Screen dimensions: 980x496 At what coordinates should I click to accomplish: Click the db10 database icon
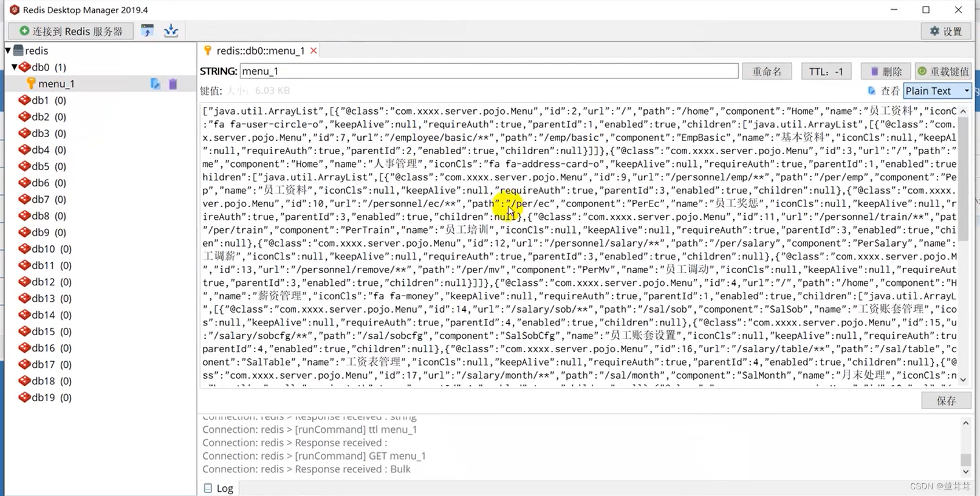25,249
